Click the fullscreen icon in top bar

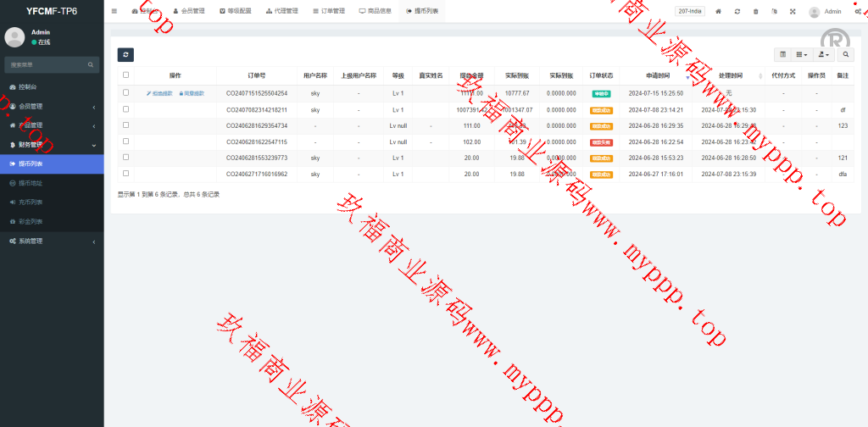793,12
